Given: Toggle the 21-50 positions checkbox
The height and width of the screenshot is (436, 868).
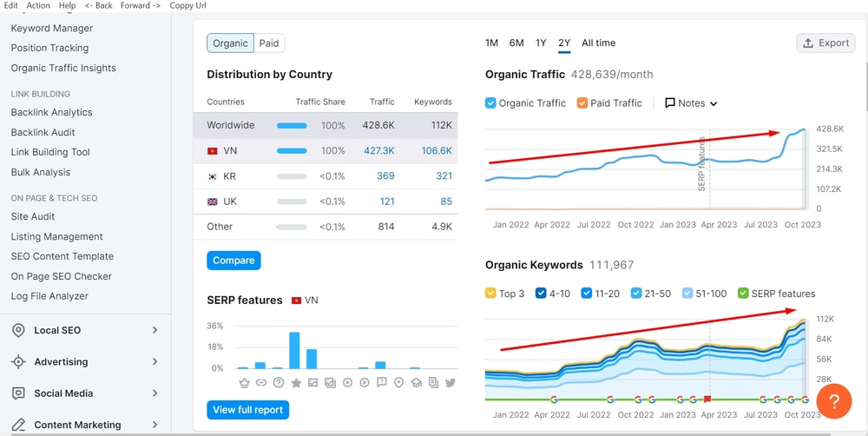Looking at the screenshot, I should click(636, 294).
